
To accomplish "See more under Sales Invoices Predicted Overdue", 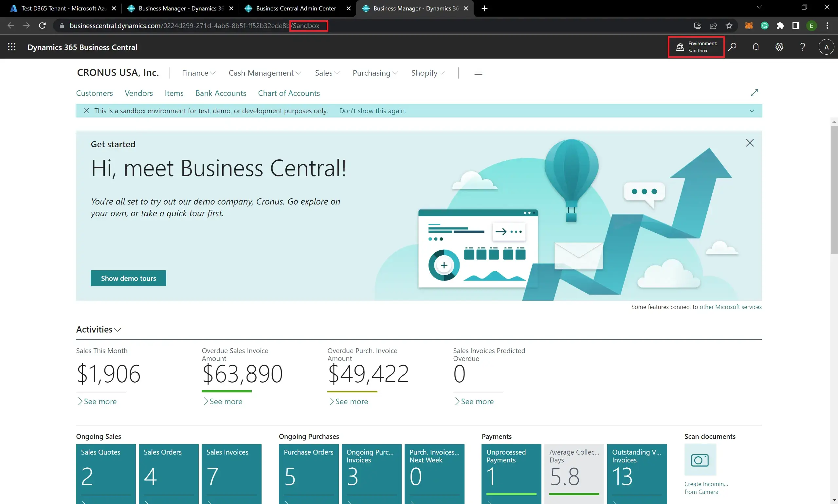I will click(x=474, y=402).
